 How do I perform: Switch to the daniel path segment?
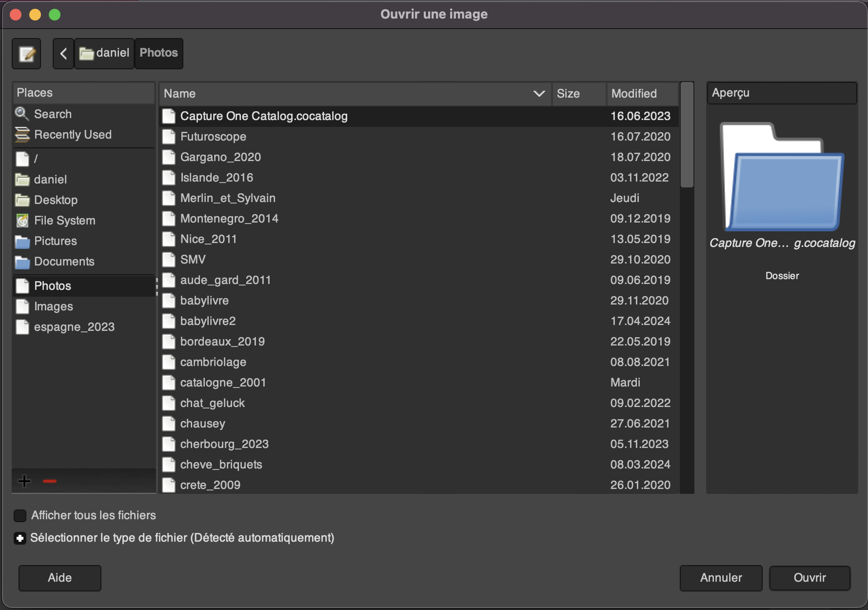(104, 54)
